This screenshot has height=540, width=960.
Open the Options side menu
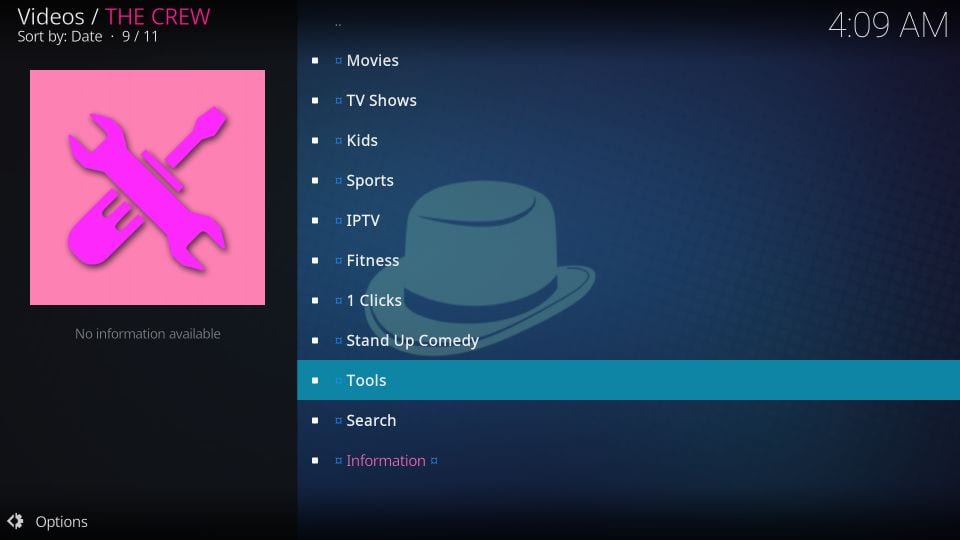(x=61, y=522)
